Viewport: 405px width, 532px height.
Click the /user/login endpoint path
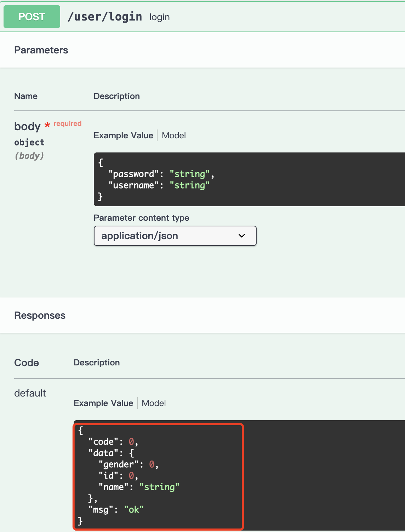click(x=105, y=17)
